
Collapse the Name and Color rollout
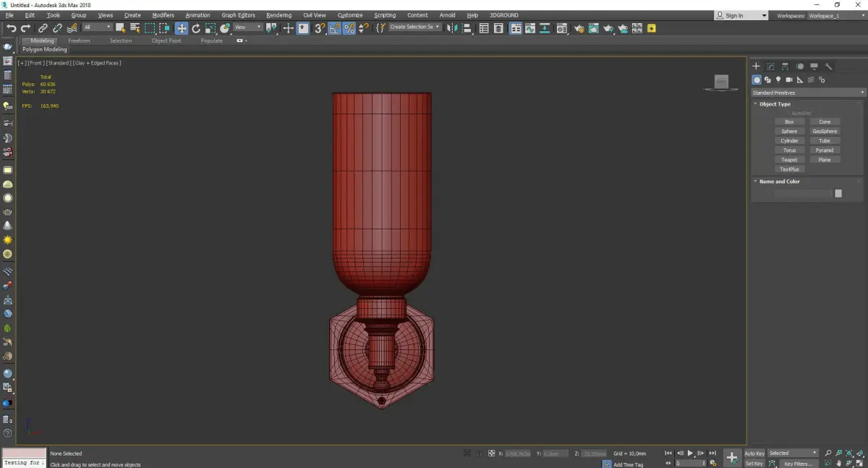coord(780,182)
